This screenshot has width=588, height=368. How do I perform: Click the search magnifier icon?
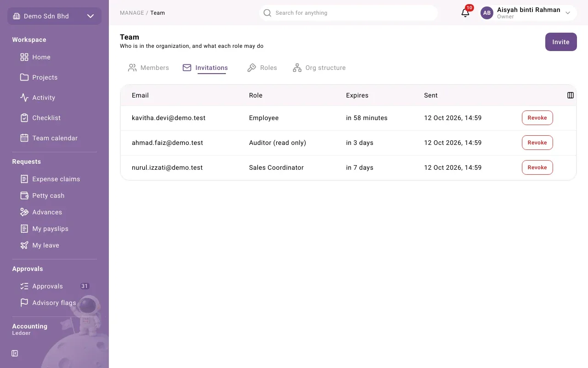(x=267, y=13)
